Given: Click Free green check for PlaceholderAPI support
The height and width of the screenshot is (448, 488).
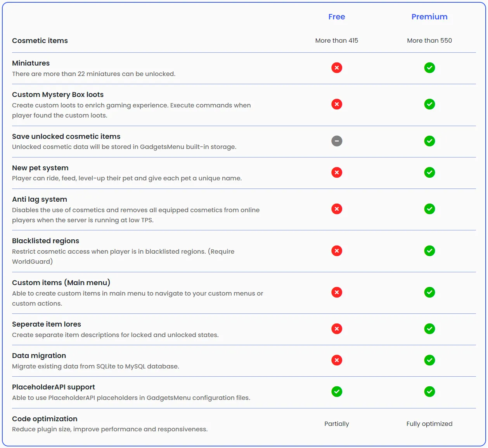Looking at the screenshot, I should click(336, 392).
